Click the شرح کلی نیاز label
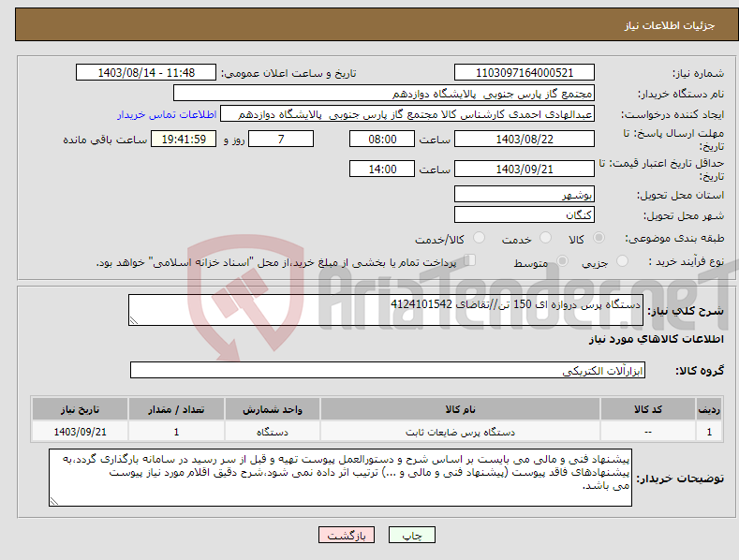This screenshot has width=739, height=560. tap(686, 311)
